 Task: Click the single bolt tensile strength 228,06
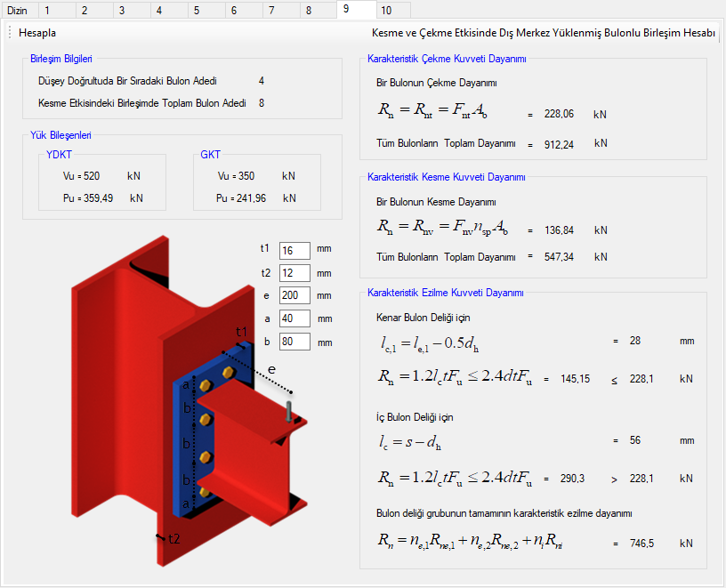pyautogui.click(x=559, y=114)
